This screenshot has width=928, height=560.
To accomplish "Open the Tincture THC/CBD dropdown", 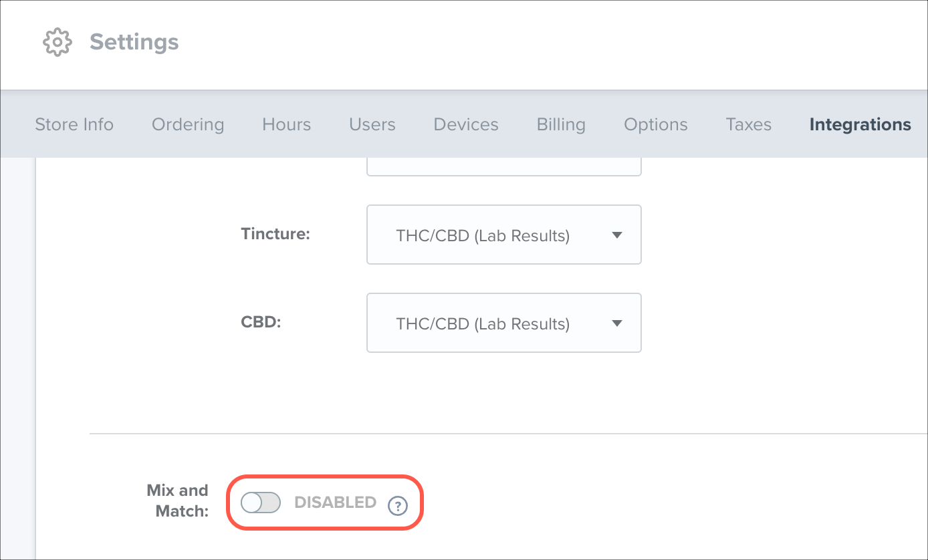I will (x=503, y=235).
